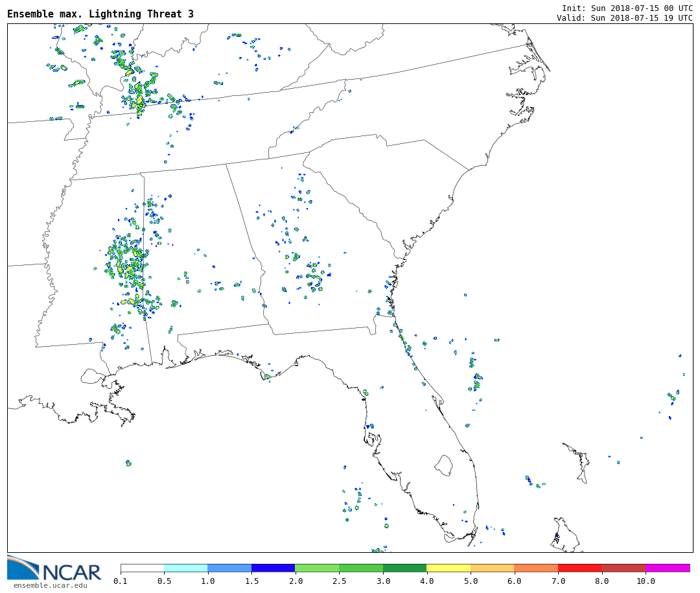
Task: Pick the light green 2.0–2.5 colorbar swatch
Action: [318, 568]
